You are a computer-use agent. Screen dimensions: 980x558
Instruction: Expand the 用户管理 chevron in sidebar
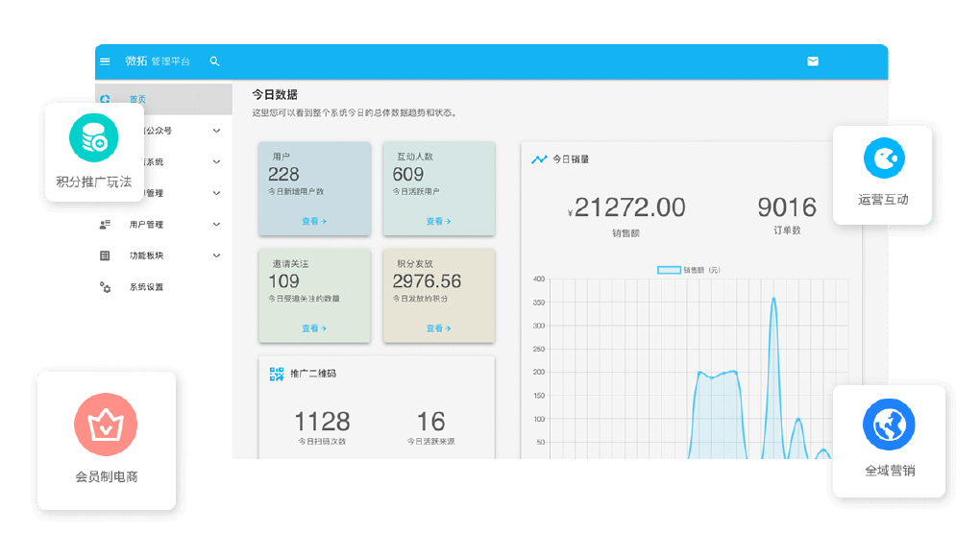coord(216,225)
